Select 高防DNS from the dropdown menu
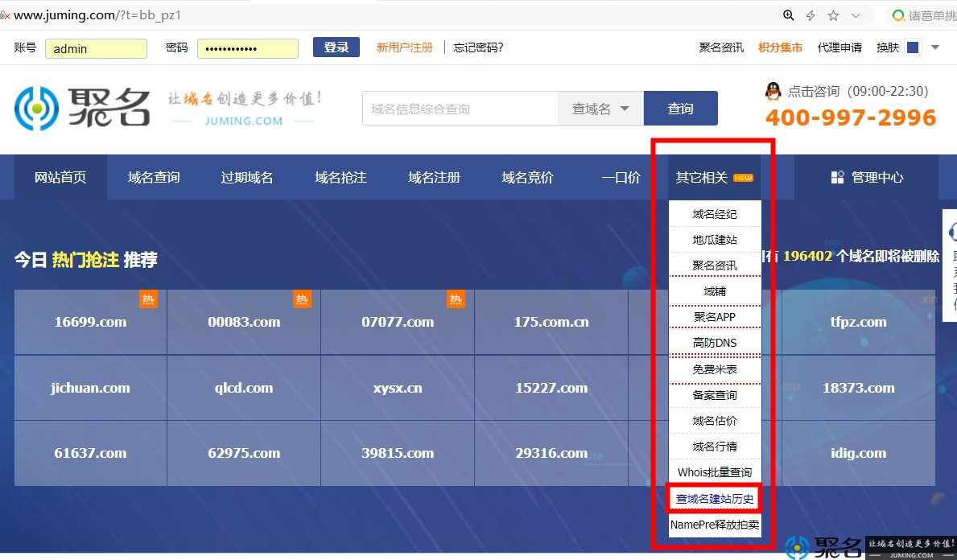957x560 pixels. 715,343
